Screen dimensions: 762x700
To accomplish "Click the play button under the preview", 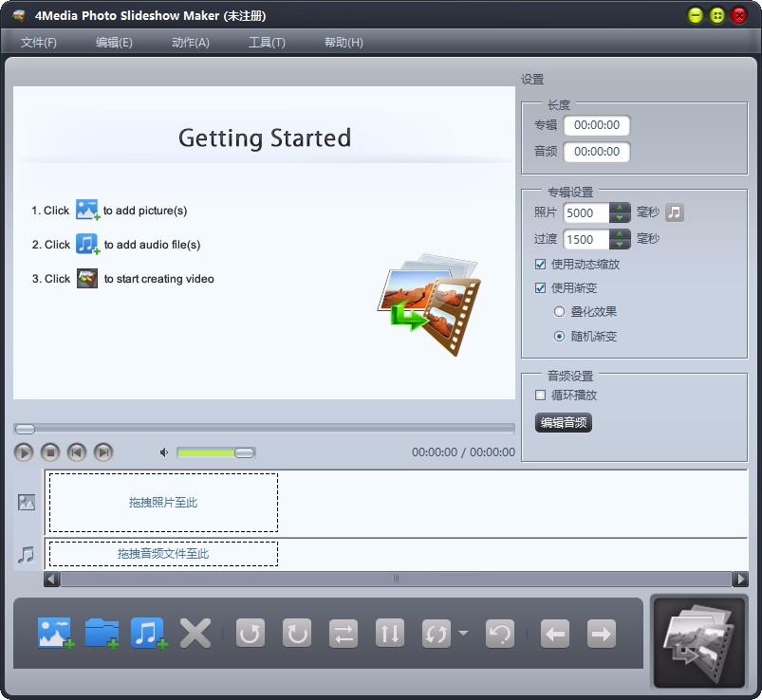I will (x=24, y=452).
